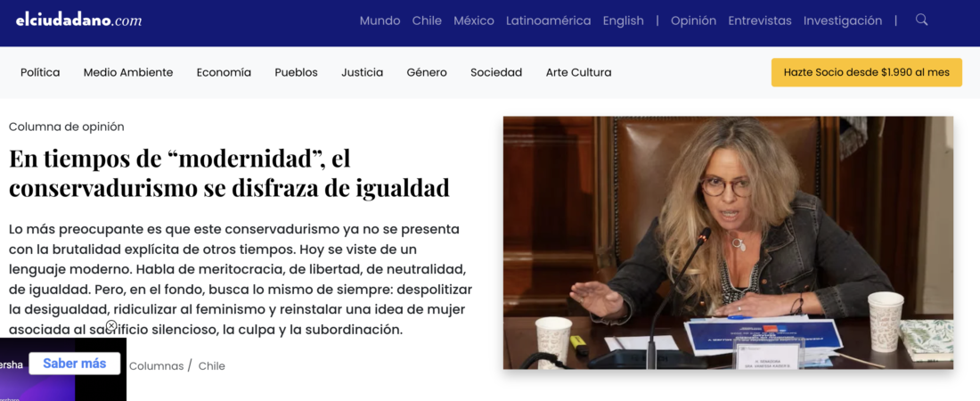This screenshot has width=980, height=401.
Task: Open the Investigación section
Action: (x=843, y=20)
